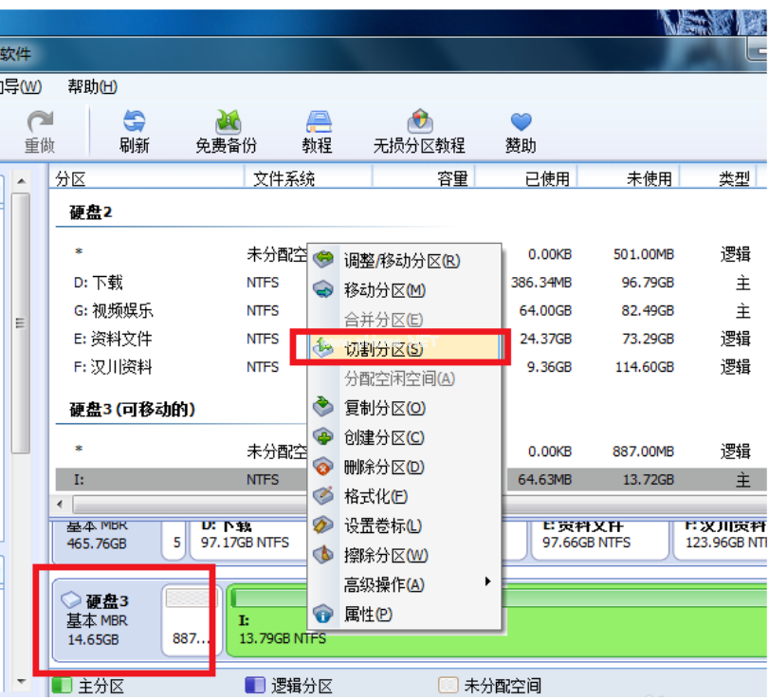Image resolution: width=769 pixels, height=700 pixels.
Task: Open the Help (帮助) menu
Action: point(92,86)
